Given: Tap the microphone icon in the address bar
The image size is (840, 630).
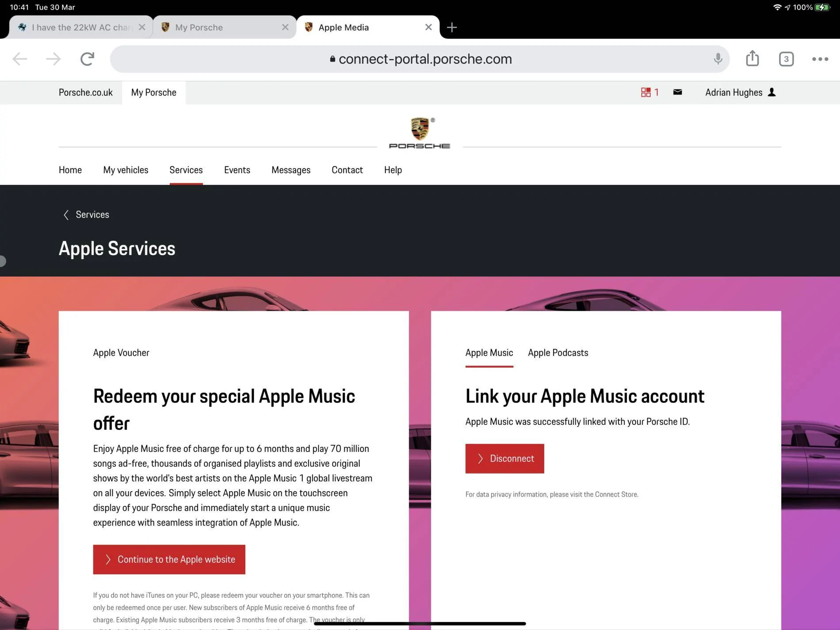Looking at the screenshot, I should [x=718, y=59].
